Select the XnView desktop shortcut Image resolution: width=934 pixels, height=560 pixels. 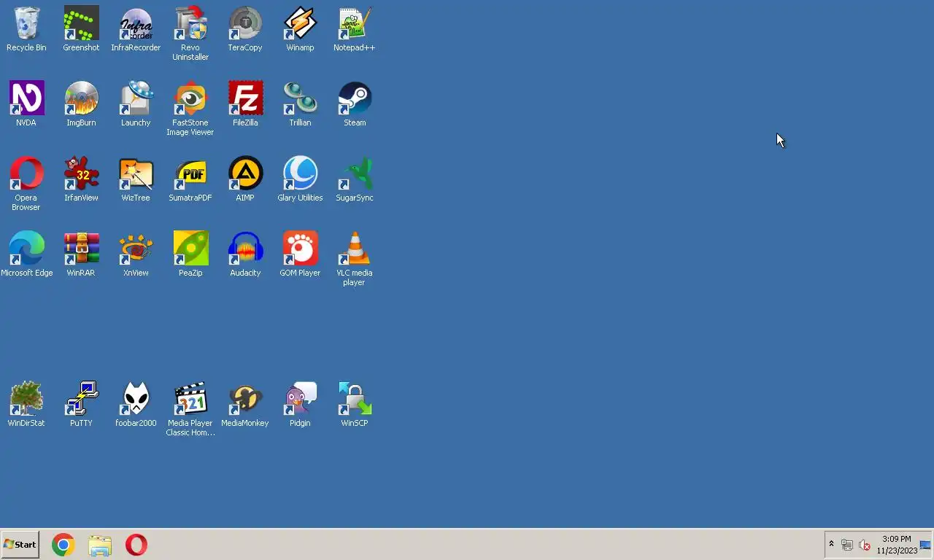(x=136, y=254)
